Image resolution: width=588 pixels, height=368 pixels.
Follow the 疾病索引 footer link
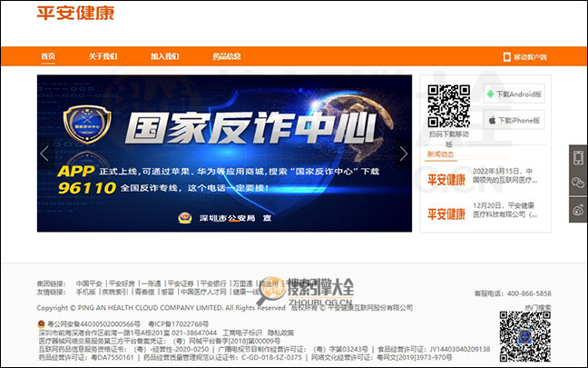pyautogui.click(x=115, y=292)
